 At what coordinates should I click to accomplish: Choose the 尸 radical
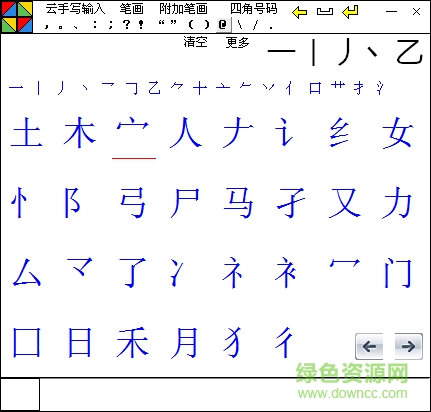pyautogui.click(x=185, y=202)
